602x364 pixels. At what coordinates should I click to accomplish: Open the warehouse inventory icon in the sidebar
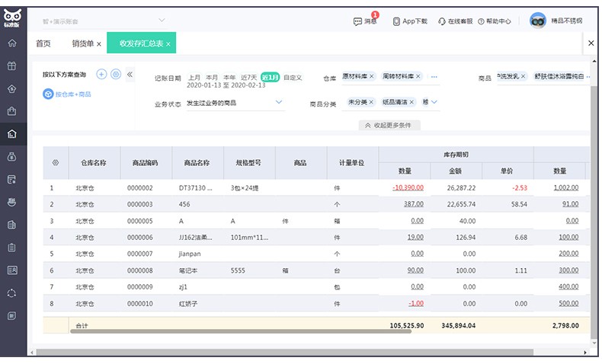[x=12, y=134]
